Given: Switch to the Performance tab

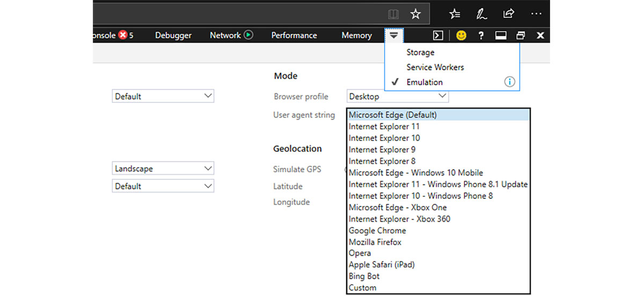Looking at the screenshot, I should point(294,35).
